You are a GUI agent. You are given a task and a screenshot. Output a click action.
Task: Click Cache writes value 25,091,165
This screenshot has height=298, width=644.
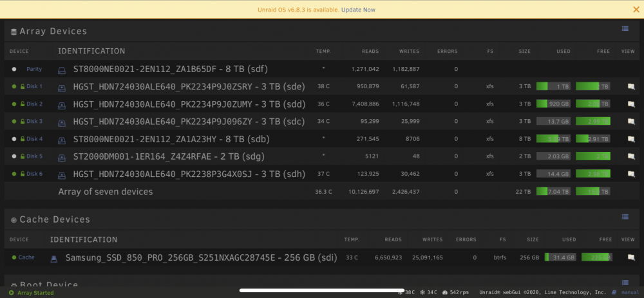tap(427, 258)
